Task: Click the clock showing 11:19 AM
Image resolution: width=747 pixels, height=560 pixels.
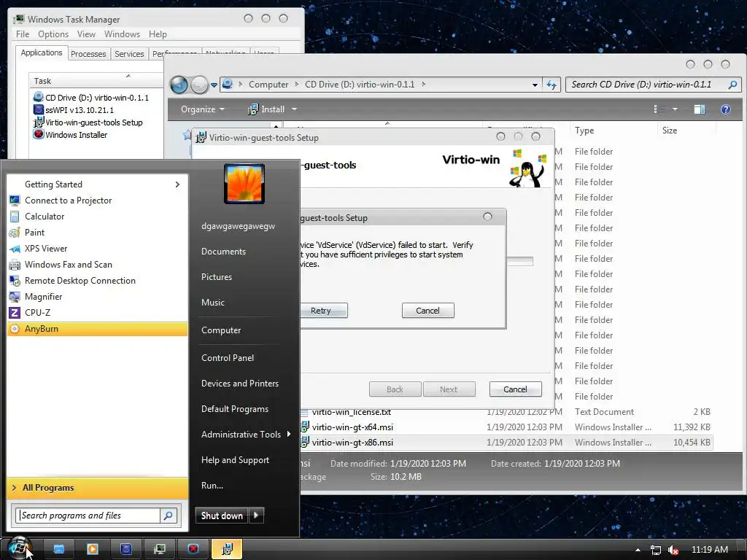Action: 709,550
